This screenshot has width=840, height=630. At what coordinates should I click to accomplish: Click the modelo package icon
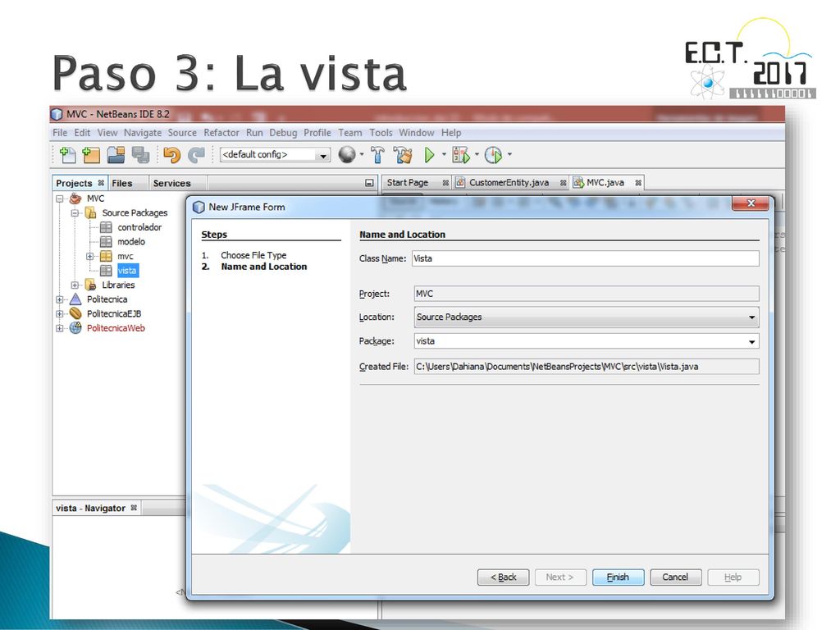tap(106, 242)
